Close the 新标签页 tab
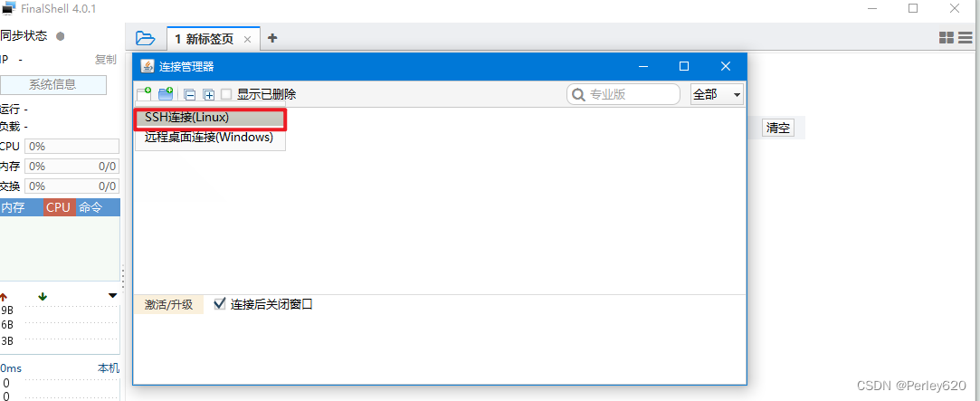This screenshot has height=401, width=980. tap(247, 40)
